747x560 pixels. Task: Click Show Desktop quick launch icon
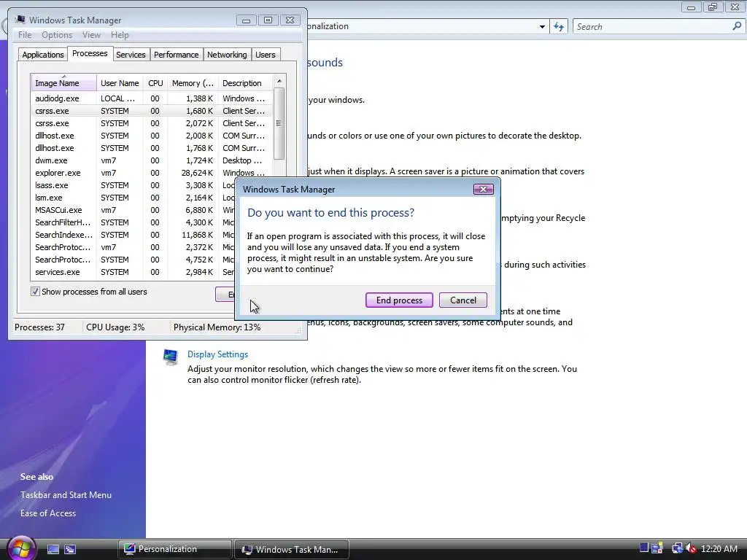coord(53,550)
